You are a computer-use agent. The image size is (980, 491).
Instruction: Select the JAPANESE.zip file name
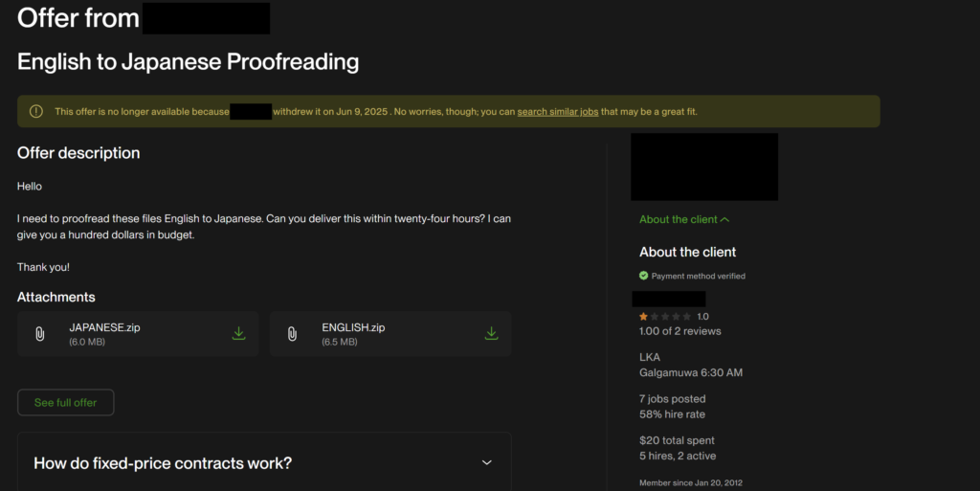104,327
